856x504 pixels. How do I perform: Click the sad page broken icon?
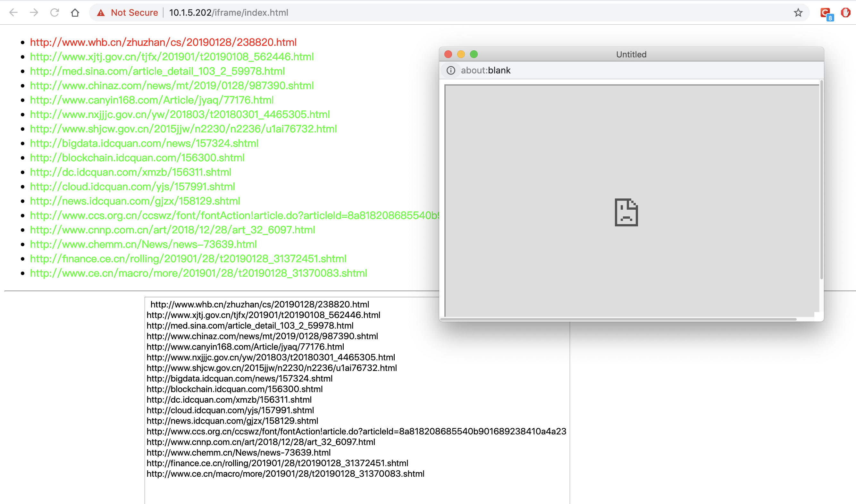626,212
